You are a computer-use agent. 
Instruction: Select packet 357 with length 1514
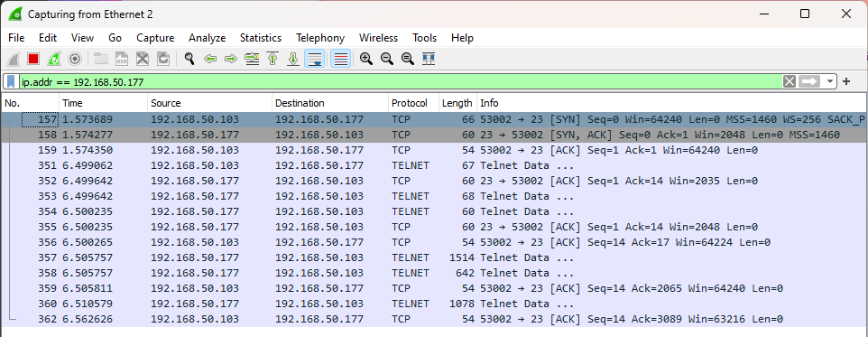433,257
